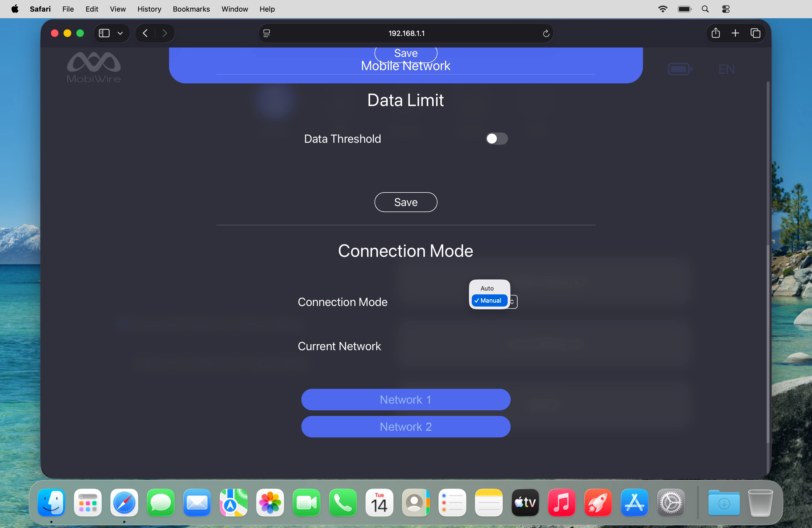Show tab overview icon
The width and height of the screenshot is (812, 528).
coord(755,33)
